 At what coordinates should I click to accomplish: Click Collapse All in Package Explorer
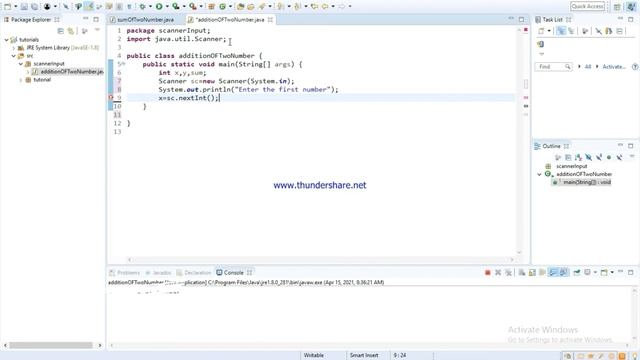[x=60, y=31]
